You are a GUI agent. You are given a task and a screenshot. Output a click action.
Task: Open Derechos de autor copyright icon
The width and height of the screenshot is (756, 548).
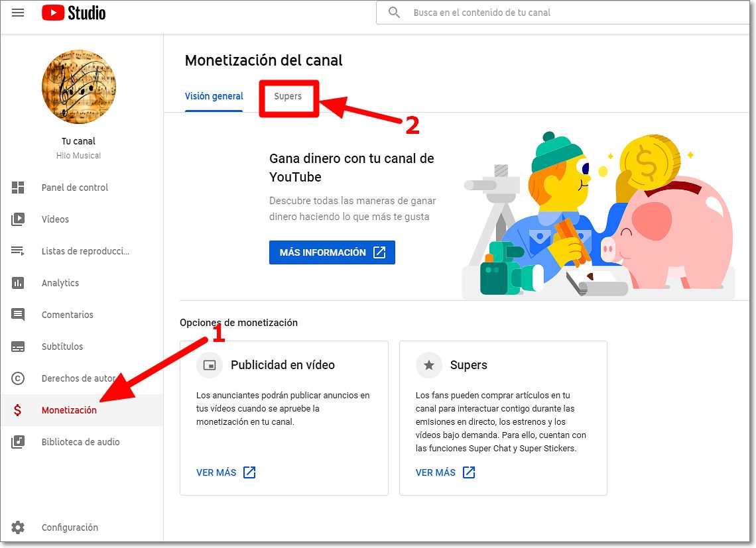[x=18, y=378]
